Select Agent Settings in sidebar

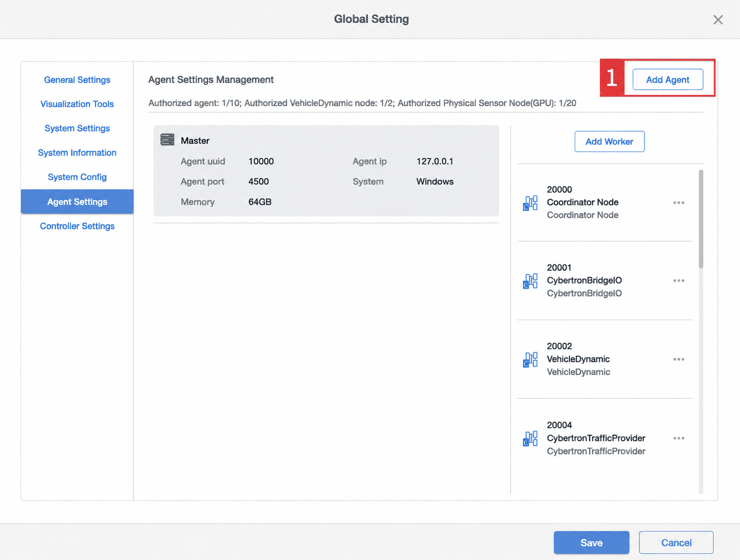(77, 202)
